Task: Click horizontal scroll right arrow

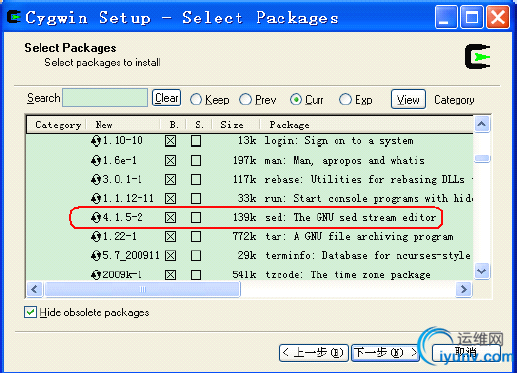Action: pos(464,289)
